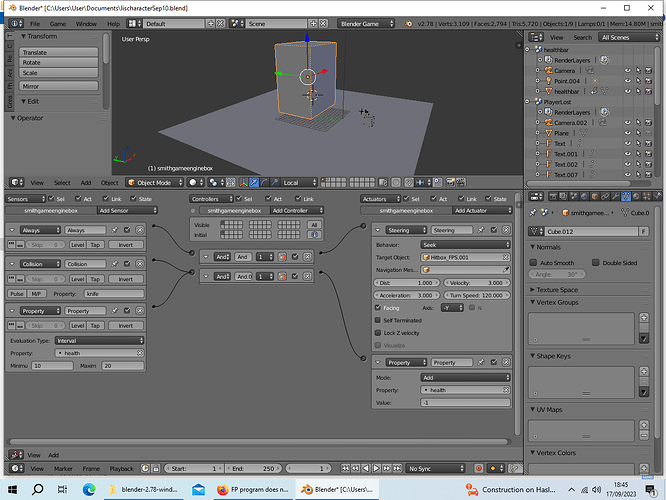Open the Evaluation Type Interval dropdown
This screenshot has height=500, width=666.
(99, 341)
